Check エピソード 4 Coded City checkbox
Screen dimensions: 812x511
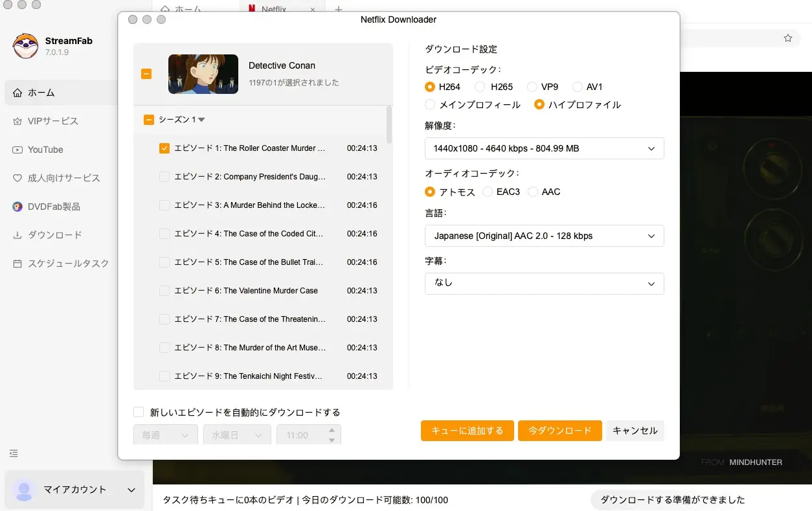click(164, 234)
